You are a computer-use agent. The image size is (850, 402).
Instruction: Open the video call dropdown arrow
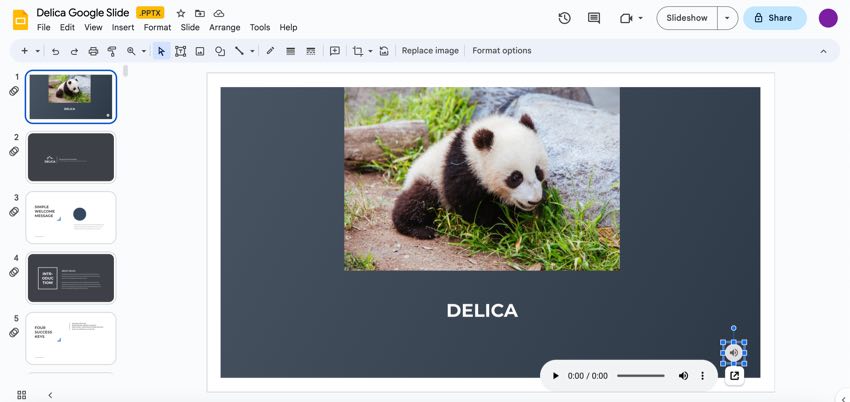(x=640, y=18)
